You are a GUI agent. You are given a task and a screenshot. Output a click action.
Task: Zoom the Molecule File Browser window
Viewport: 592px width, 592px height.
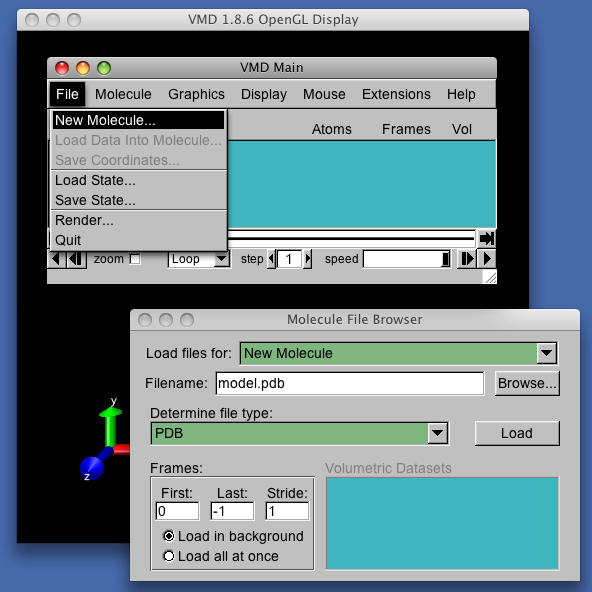[187, 320]
